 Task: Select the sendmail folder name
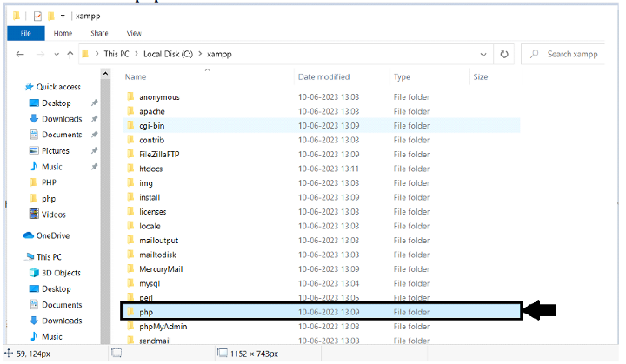155,341
